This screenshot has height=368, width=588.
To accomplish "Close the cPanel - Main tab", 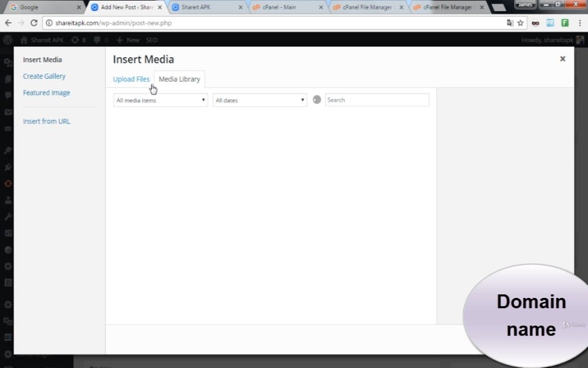I will pyautogui.click(x=321, y=7).
